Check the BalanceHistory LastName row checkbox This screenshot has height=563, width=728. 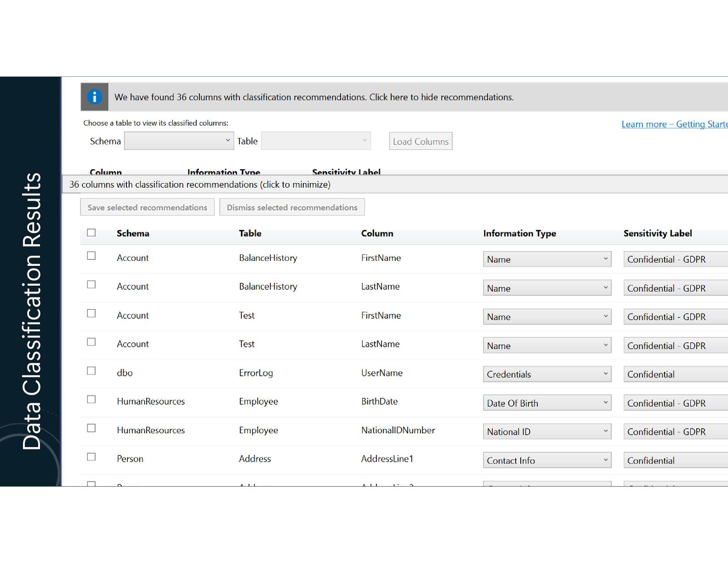[x=91, y=285]
